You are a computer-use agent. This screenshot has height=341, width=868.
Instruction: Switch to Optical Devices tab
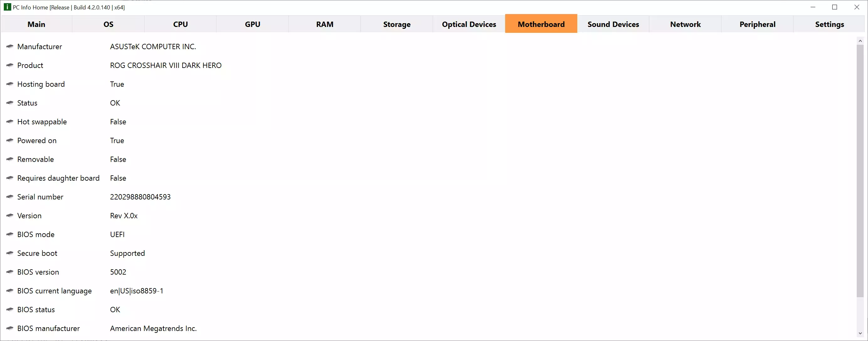pyautogui.click(x=469, y=24)
